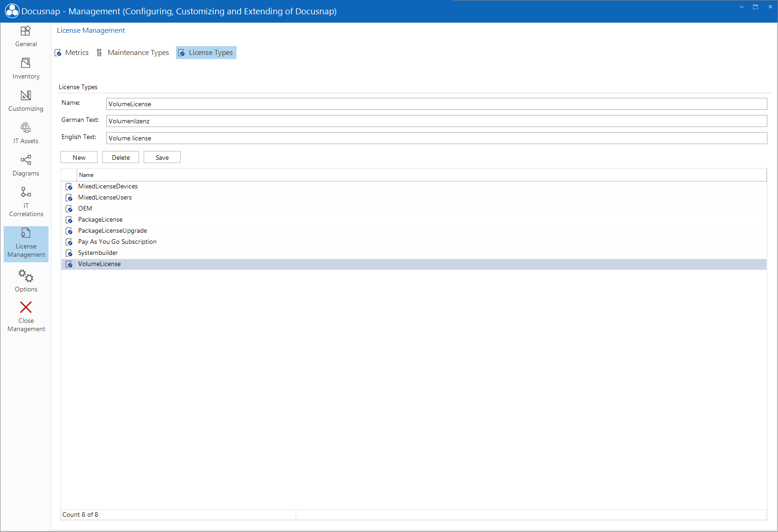Open the Customizing section icon
This screenshot has height=532, width=778.
(x=26, y=95)
